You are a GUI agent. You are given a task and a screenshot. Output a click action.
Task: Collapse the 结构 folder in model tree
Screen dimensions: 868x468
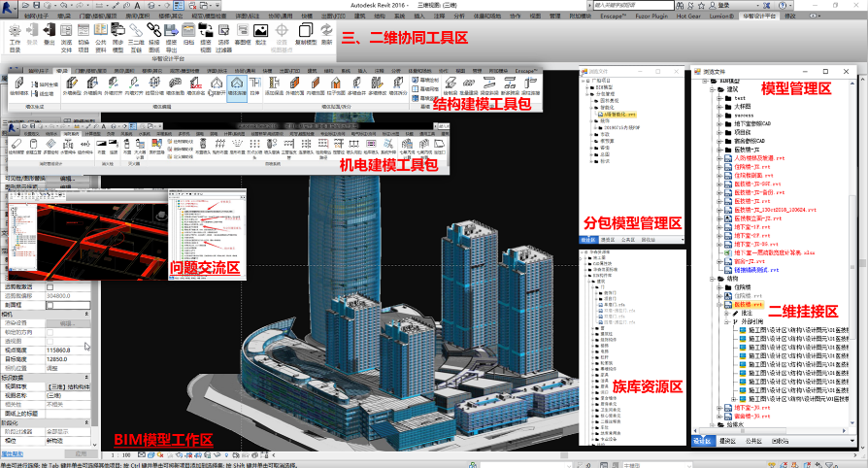(712, 279)
